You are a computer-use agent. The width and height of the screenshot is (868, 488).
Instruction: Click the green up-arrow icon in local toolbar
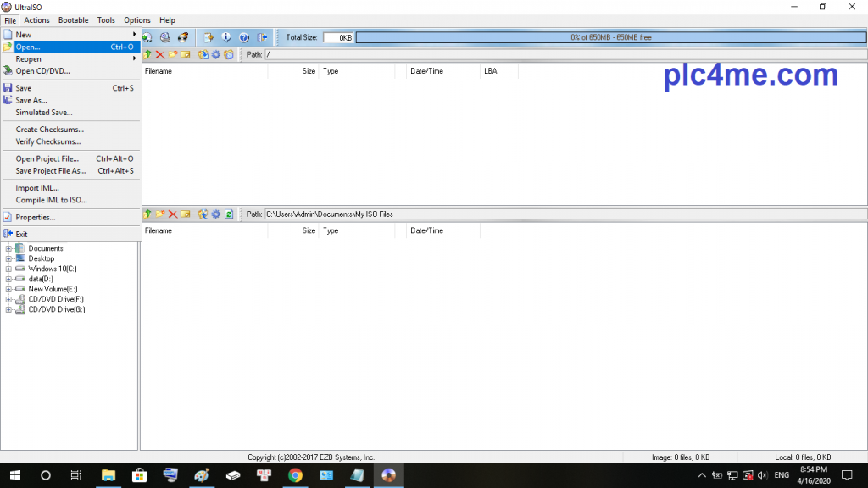[x=147, y=214]
